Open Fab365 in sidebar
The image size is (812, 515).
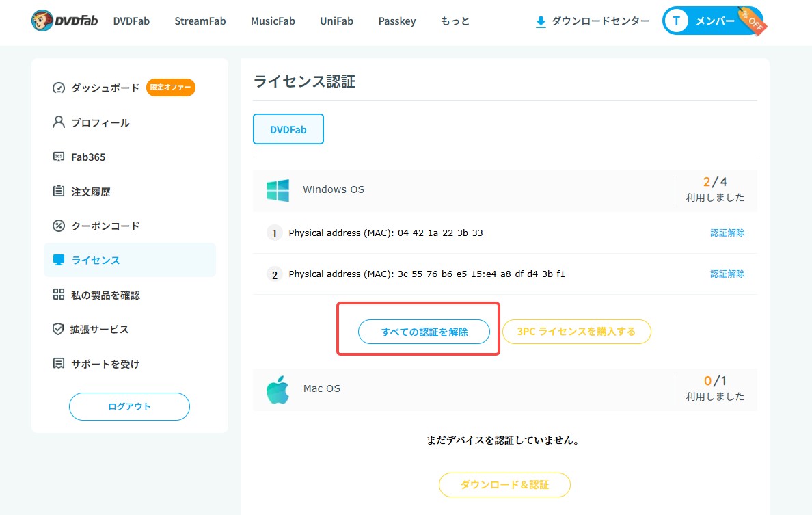tap(88, 157)
